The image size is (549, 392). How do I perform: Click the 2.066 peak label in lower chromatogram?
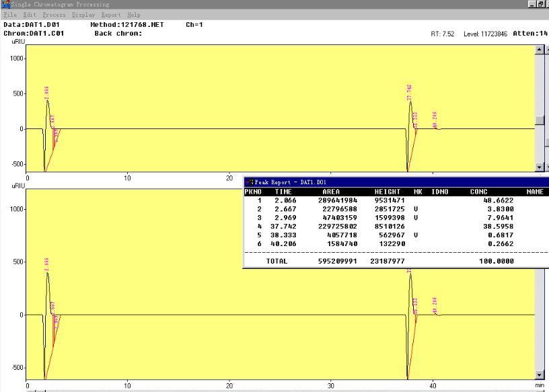click(47, 264)
